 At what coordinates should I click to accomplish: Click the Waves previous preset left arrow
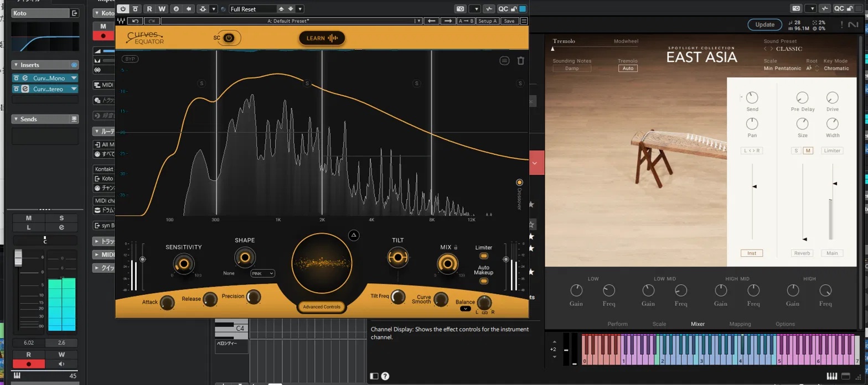click(x=432, y=21)
